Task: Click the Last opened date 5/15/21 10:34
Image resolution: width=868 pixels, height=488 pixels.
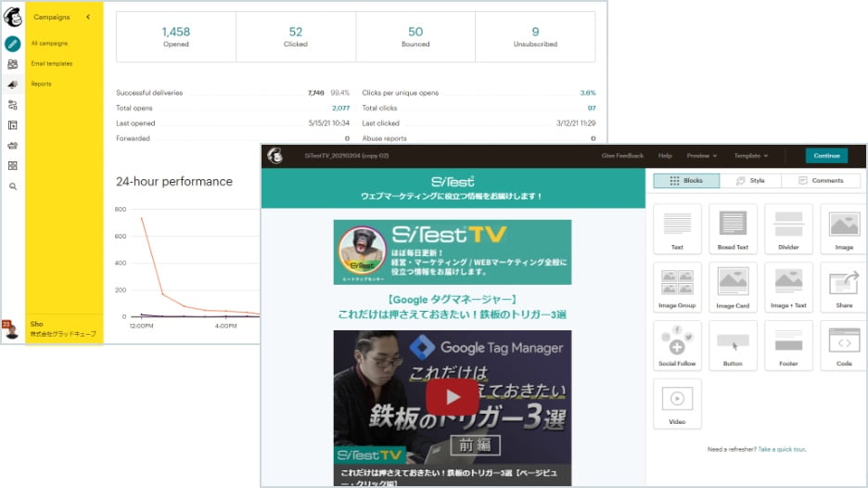Action: point(329,123)
